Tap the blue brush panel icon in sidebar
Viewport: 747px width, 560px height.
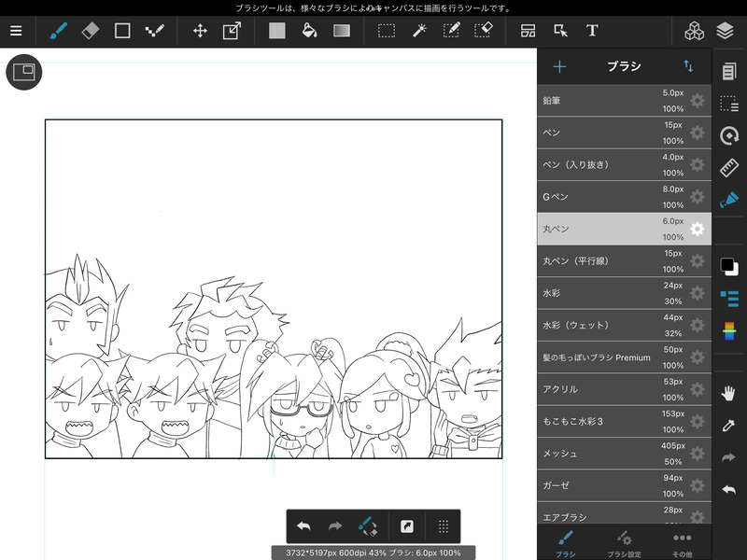(729, 200)
